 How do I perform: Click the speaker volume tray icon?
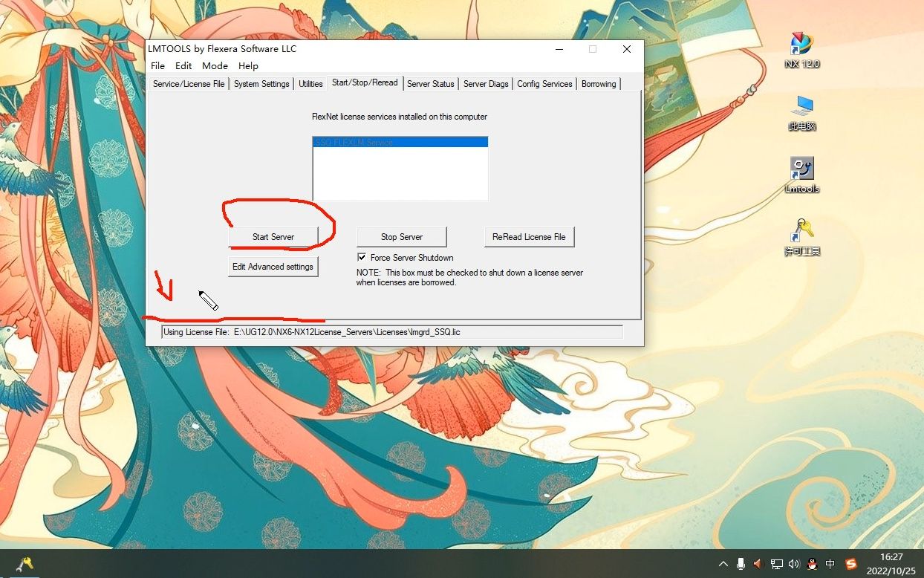coord(794,564)
